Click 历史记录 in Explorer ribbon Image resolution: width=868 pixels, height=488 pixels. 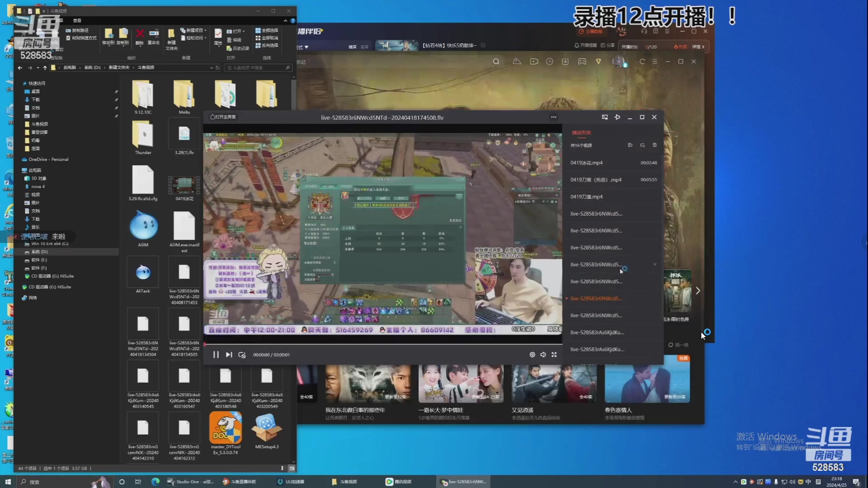(238, 48)
